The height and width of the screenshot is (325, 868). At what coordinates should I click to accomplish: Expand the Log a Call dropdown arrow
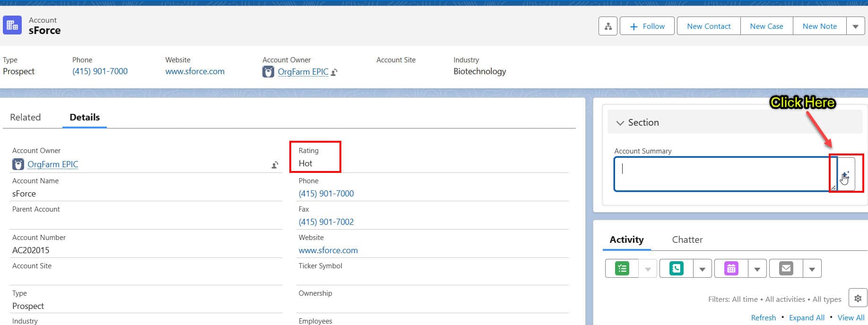(702, 269)
